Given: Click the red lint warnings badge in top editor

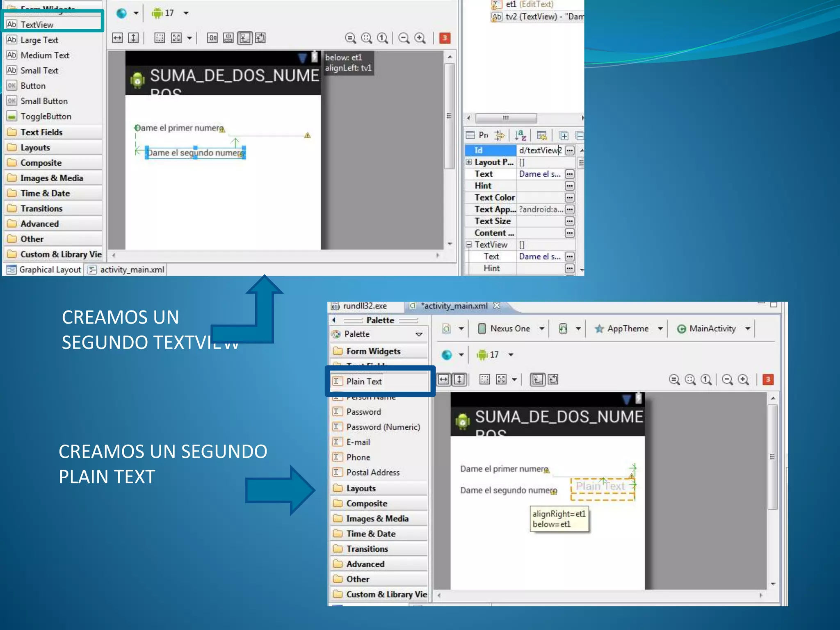Looking at the screenshot, I should click(x=445, y=38).
